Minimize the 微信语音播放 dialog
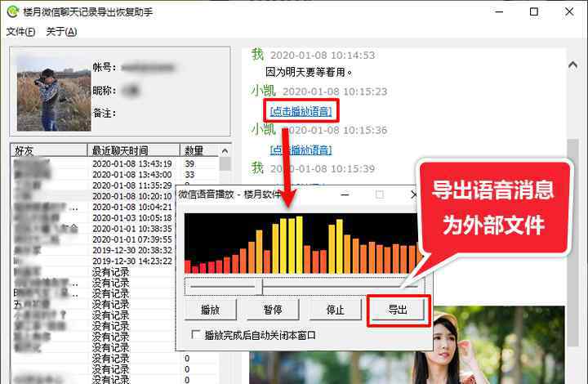 click(x=345, y=194)
